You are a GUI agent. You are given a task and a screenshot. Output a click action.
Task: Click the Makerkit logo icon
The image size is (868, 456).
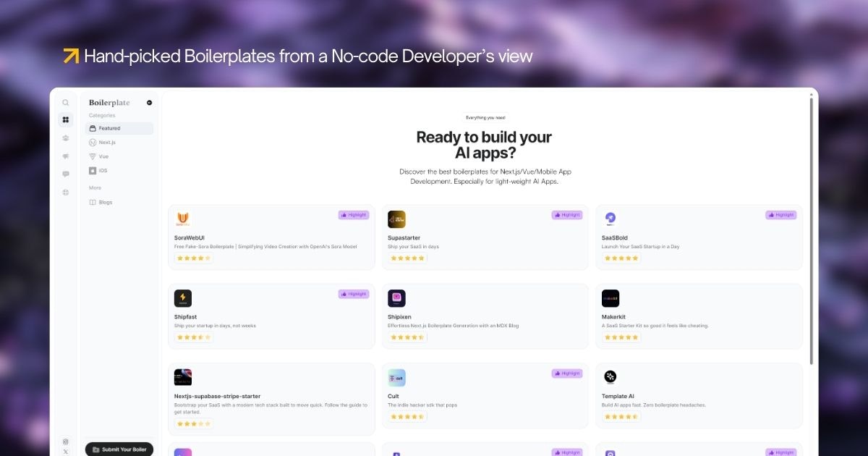[610, 298]
